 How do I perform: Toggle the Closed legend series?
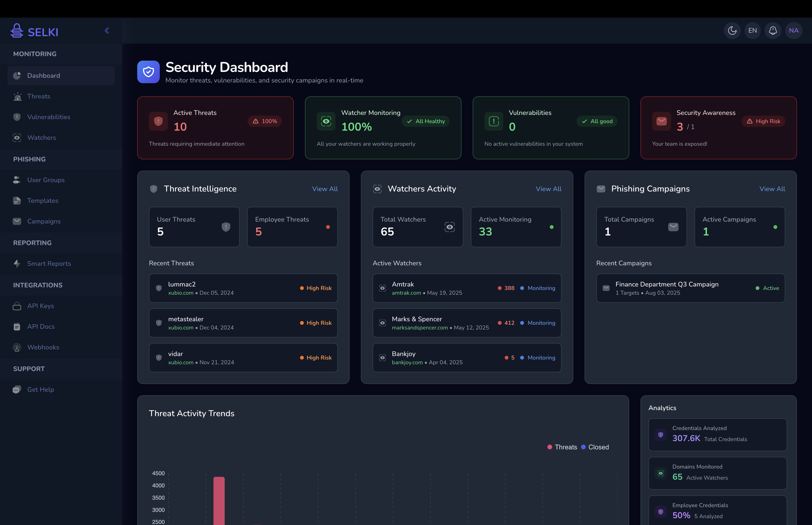595,447
